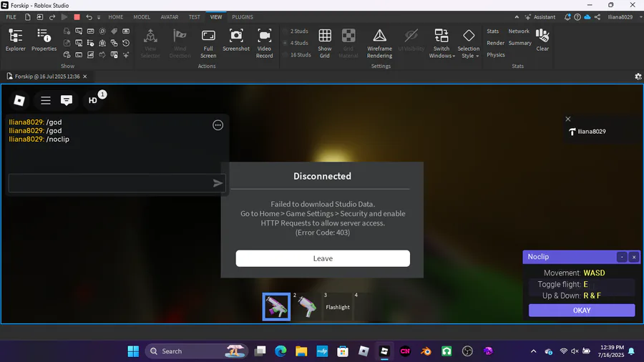Switch to PLUGINS ribbon tab
Image resolution: width=644 pixels, height=362 pixels.
click(243, 17)
